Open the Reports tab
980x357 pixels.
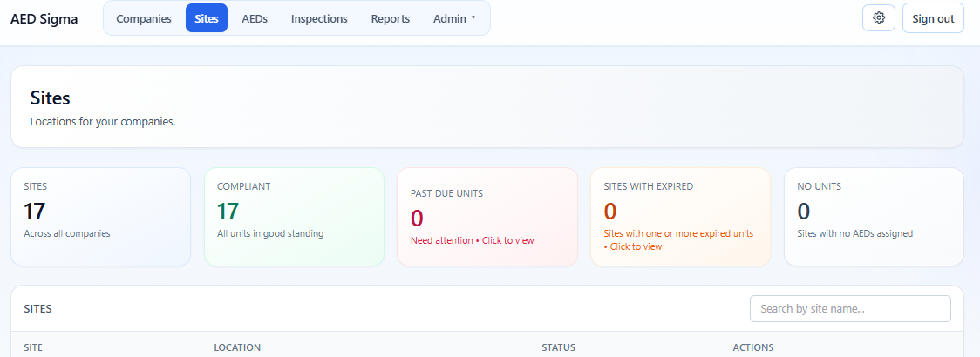point(391,18)
